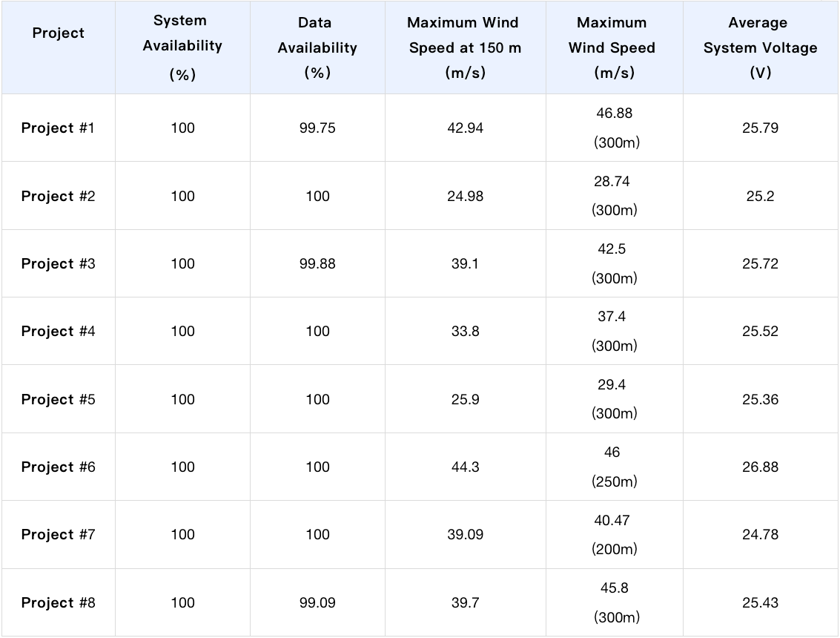This screenshot has width=840, height=638.
Task: Click the 40.47 (200m) cell
Action: point(614,535)
